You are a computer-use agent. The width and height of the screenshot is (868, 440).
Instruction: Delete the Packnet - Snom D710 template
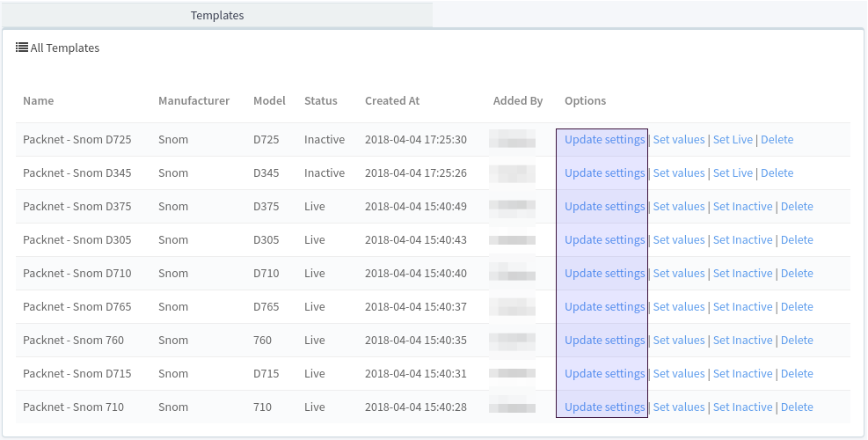coord(797,273)
